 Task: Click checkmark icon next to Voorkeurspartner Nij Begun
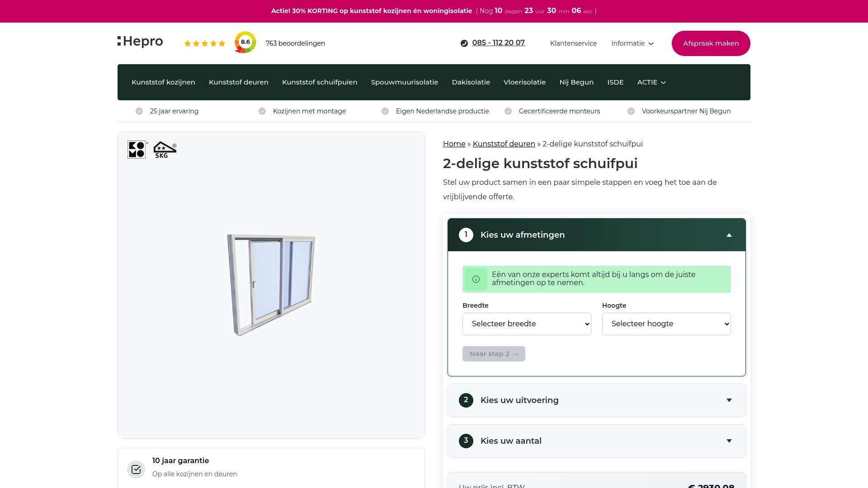click(631, 111)
